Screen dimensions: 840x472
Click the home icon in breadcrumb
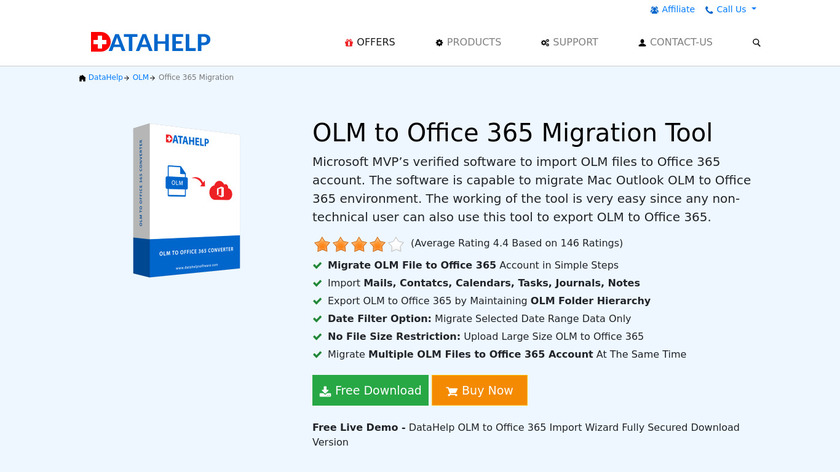coord(82,78)
